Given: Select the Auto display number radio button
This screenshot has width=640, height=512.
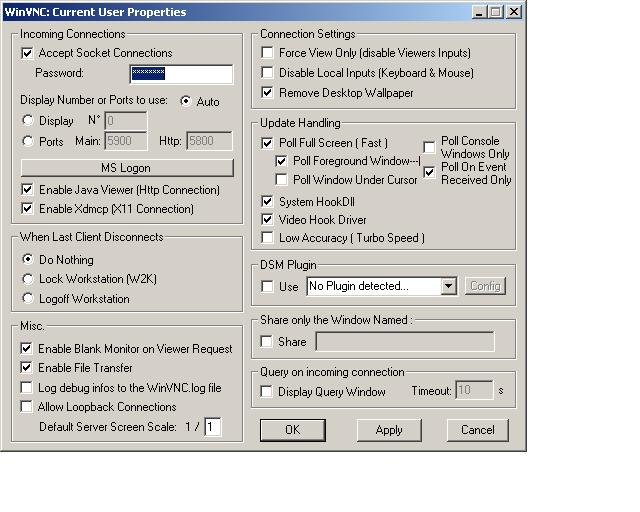Looking at the screenshot, I should click(186, 101).
